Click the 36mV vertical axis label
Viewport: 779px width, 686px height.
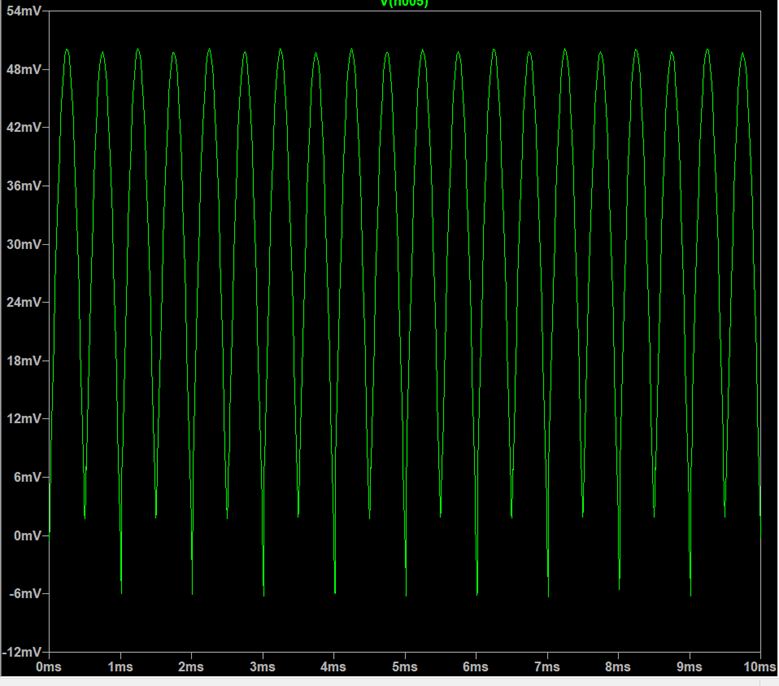[23, 186]
